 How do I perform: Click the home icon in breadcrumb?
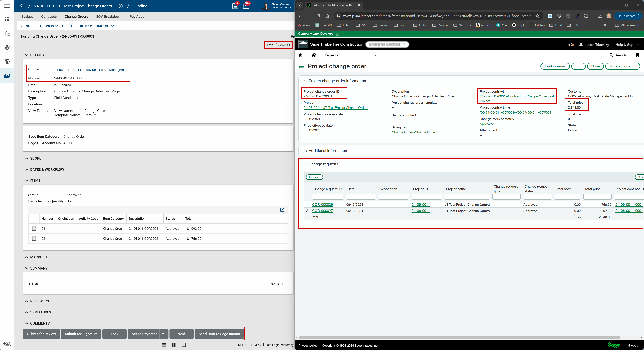click(x=21, y=6)
